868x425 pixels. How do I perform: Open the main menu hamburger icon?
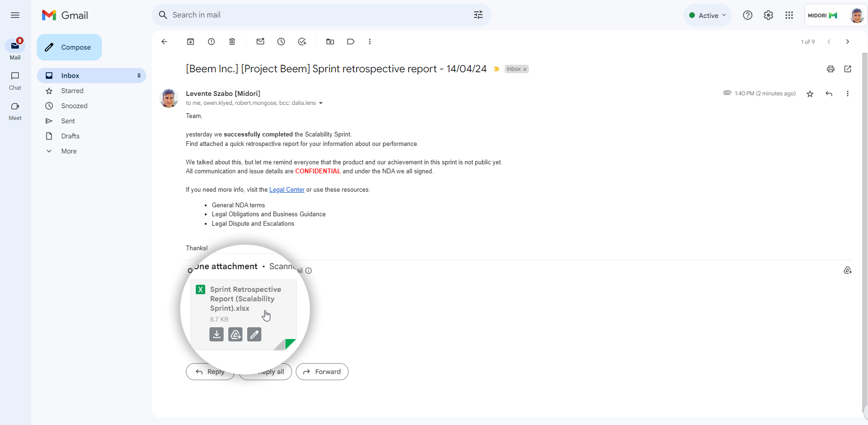pos(15,15)
